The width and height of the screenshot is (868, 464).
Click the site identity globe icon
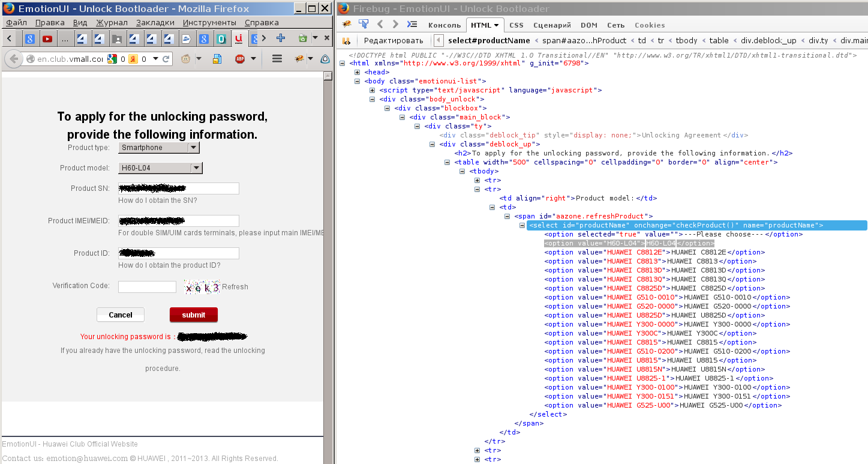coord(31,59)
